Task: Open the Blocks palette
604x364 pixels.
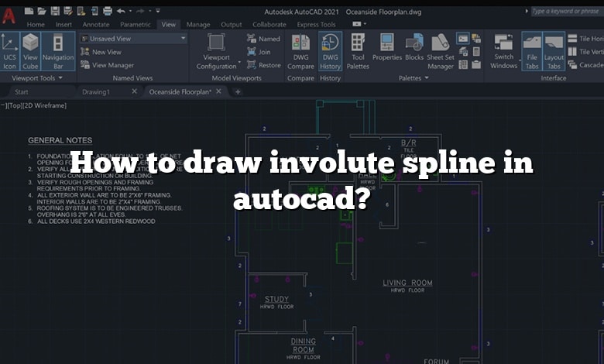Action: [x=414, y=47]
